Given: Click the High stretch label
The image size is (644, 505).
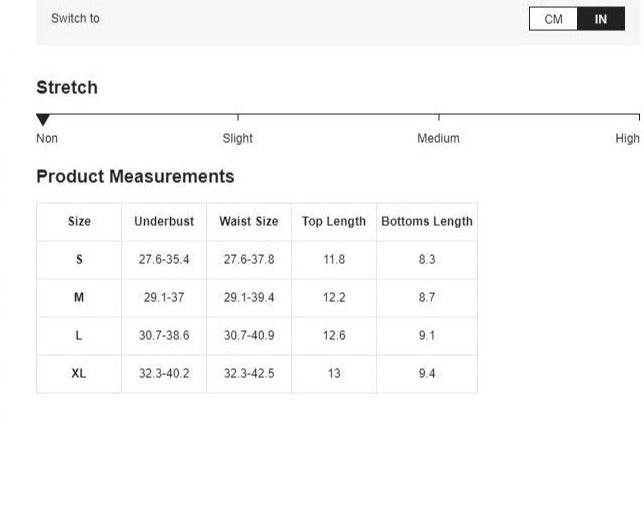Looking at the screenshot, I should coord(627,138).
